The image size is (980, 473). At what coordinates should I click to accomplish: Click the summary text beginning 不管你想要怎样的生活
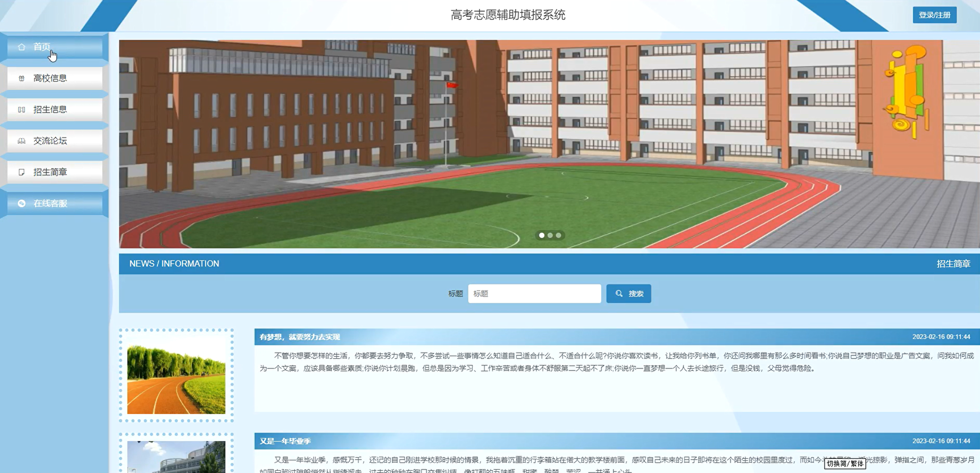click(617, 362)
